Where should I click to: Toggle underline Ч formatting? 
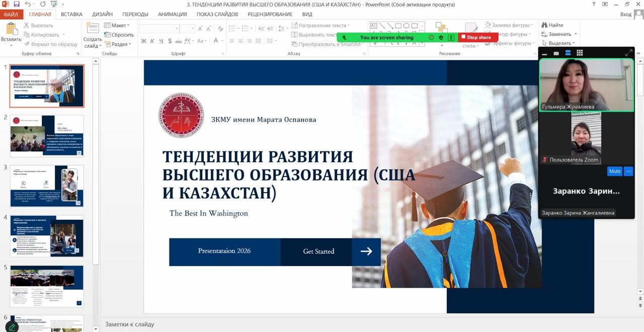161,41
